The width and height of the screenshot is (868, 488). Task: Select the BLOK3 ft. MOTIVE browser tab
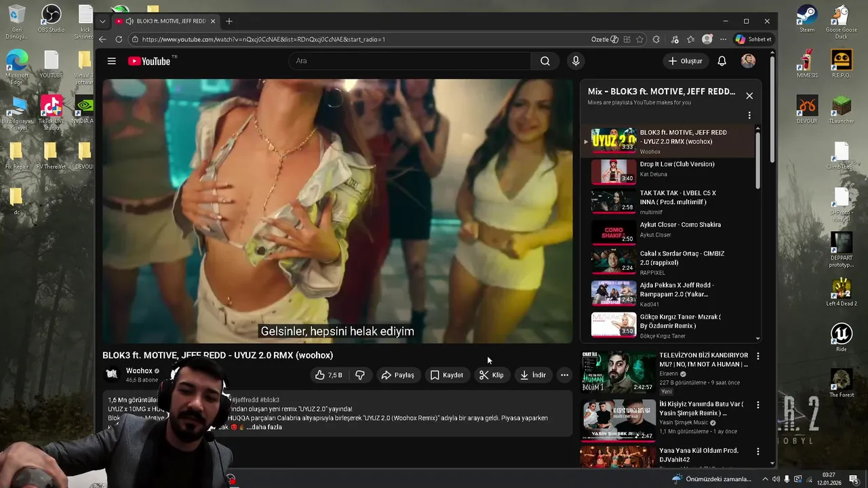click(x=165, y=21)
